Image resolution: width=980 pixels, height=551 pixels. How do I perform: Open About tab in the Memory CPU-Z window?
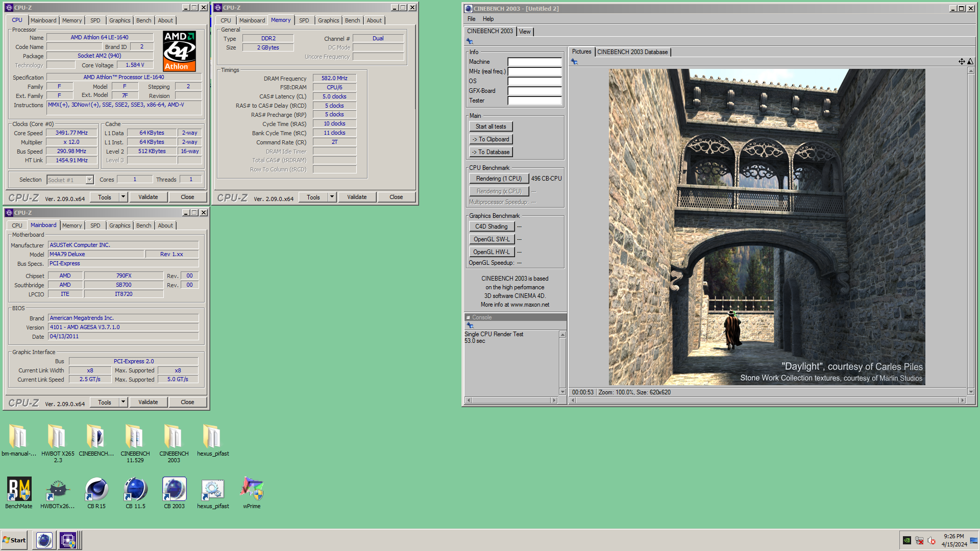(x=374, y=20)
